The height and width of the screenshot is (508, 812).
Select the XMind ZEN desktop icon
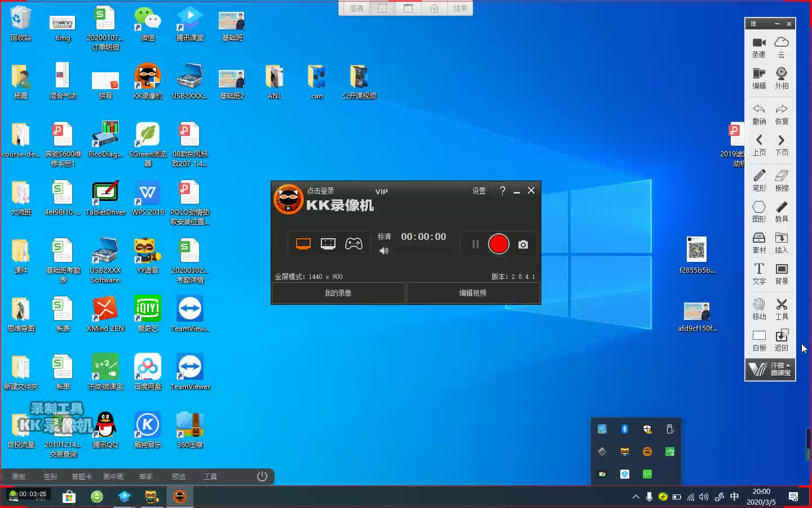point(105,314)
